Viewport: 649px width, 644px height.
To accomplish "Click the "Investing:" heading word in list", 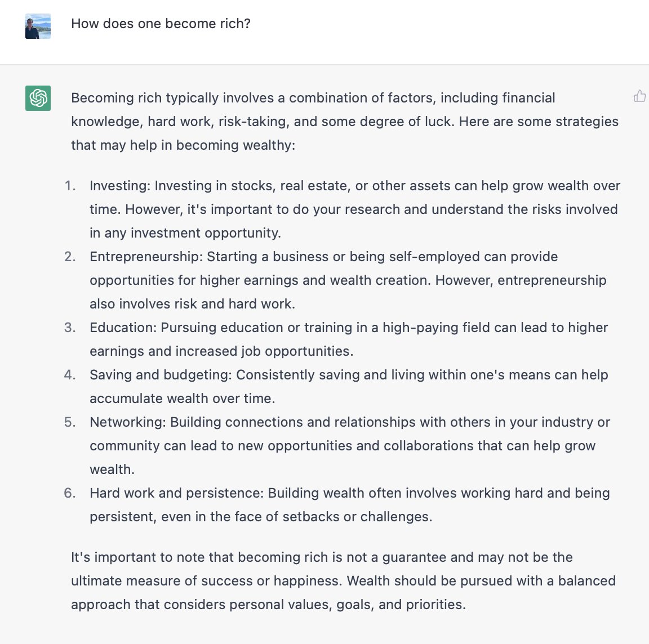I will [x=120, y=186].
